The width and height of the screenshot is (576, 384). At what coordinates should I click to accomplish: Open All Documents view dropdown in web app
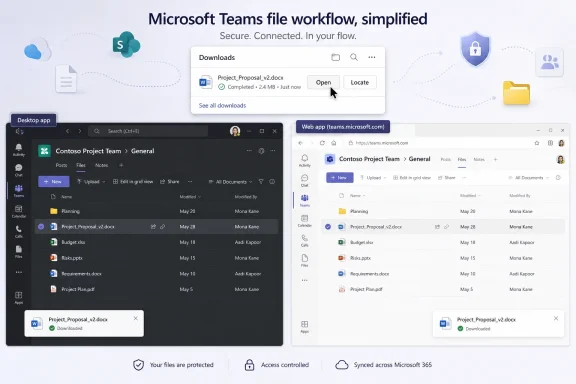point(529,178)
